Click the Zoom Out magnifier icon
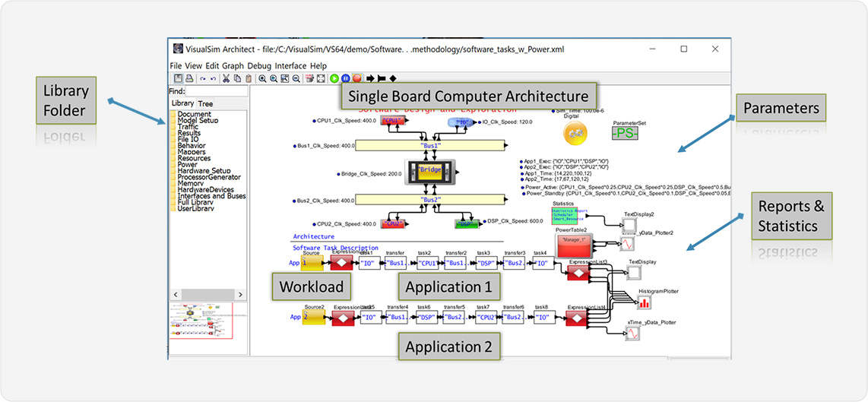Screen dimensions: 868x402 (x=296, y=78)
